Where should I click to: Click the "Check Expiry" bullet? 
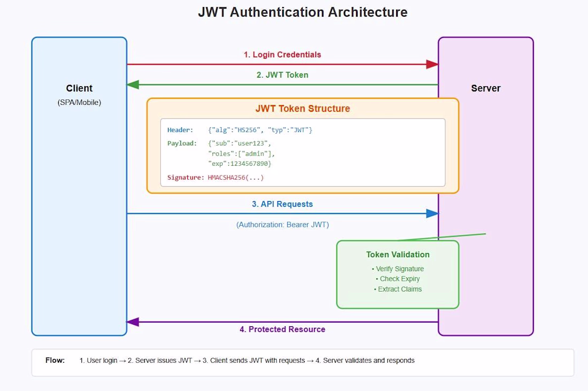tap(398, 279)
